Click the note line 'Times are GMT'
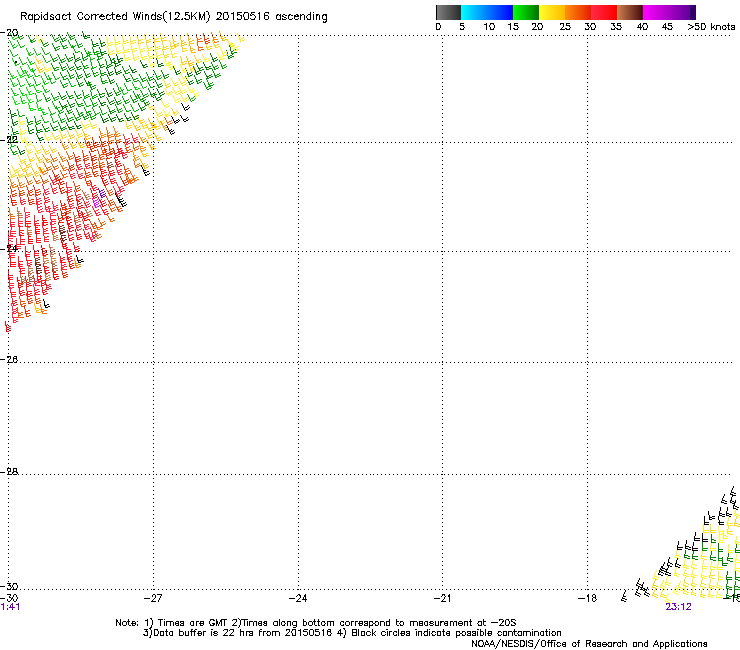740x650 pixels. coord(193,623)
